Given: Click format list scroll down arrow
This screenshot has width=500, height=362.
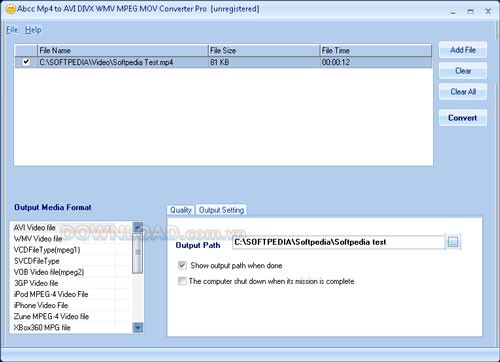Looking at the screenshot, I should coord(138,328).
